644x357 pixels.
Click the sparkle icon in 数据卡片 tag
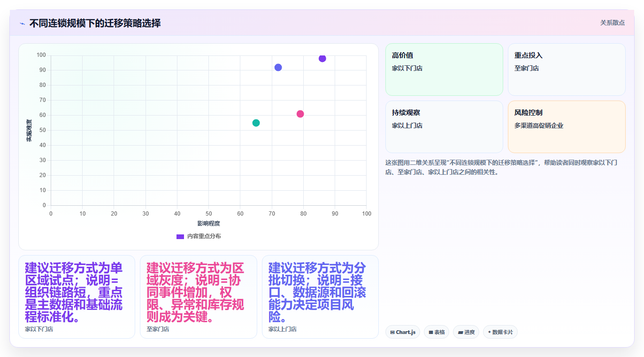pyautogui.click(x=490, y=332)
